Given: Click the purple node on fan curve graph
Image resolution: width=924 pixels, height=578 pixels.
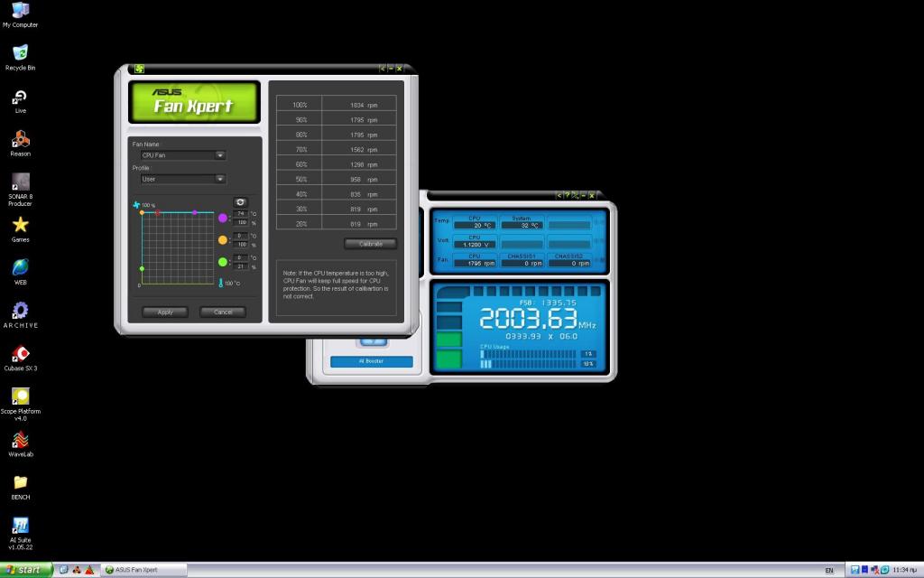Looking at the screenshot, I should click(x=195, y=212).
